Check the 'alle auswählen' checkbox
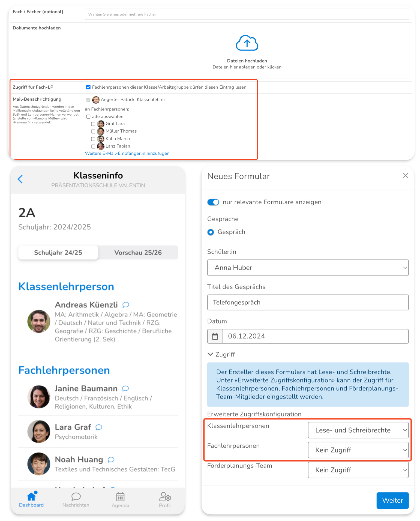 click(x=88, y=117)
